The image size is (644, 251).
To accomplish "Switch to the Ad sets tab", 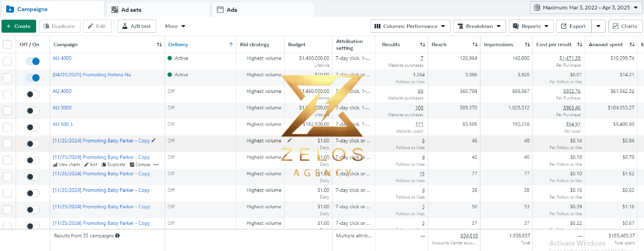I will point(158,9).
